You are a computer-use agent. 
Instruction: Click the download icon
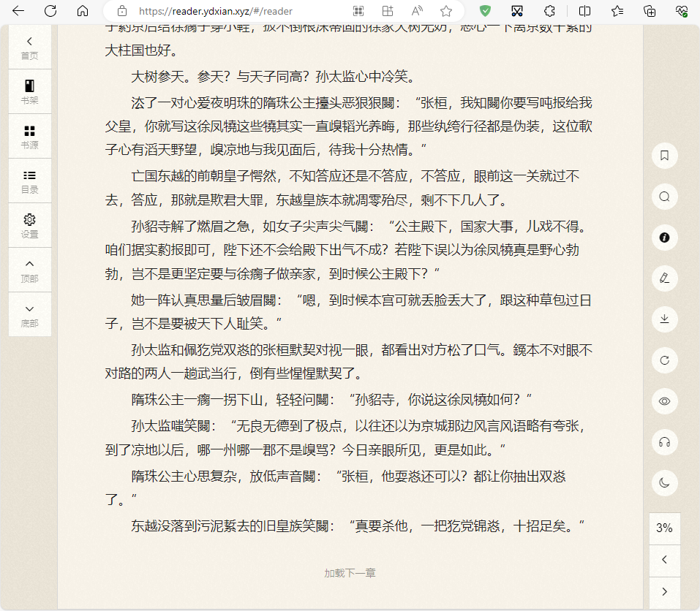pos(664,319)
